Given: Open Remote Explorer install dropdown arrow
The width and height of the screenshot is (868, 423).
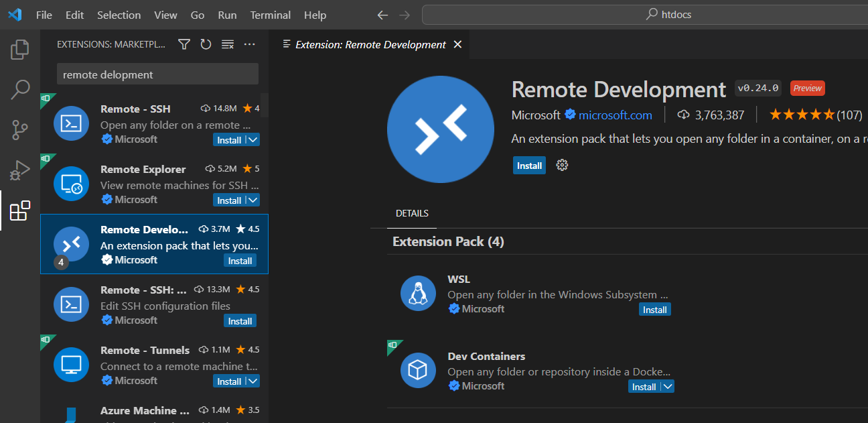Looking at the screenshot, I should point(252,200).
